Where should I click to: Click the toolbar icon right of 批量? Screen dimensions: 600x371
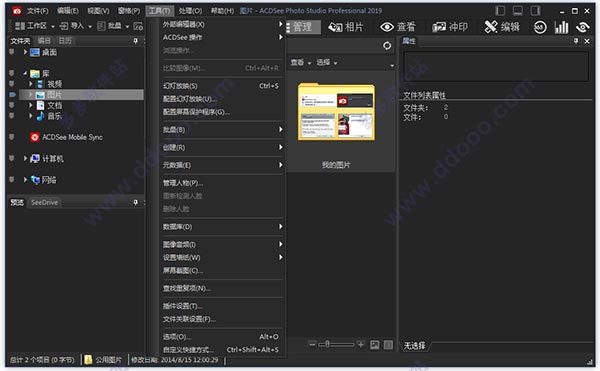click(138, 26)
